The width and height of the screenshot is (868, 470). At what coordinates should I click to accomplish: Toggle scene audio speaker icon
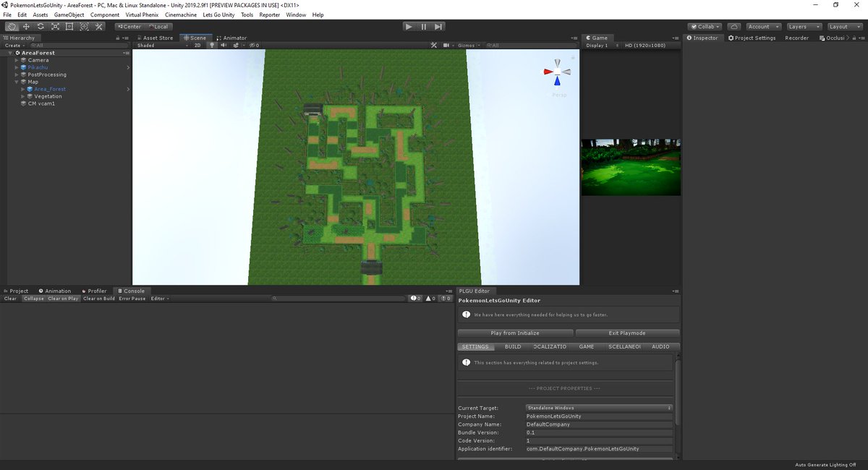click(224, 45)
